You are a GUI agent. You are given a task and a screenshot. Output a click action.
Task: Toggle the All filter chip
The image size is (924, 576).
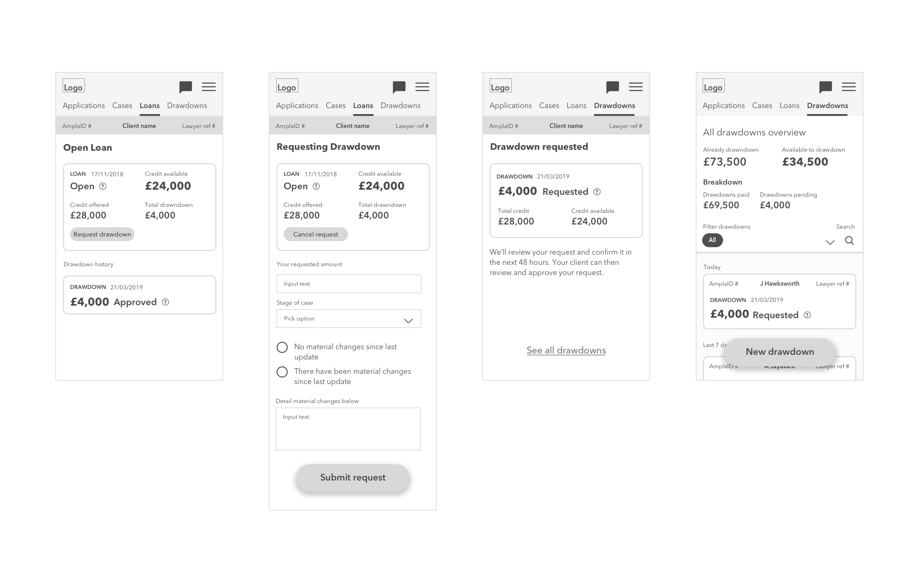[712, 240]
